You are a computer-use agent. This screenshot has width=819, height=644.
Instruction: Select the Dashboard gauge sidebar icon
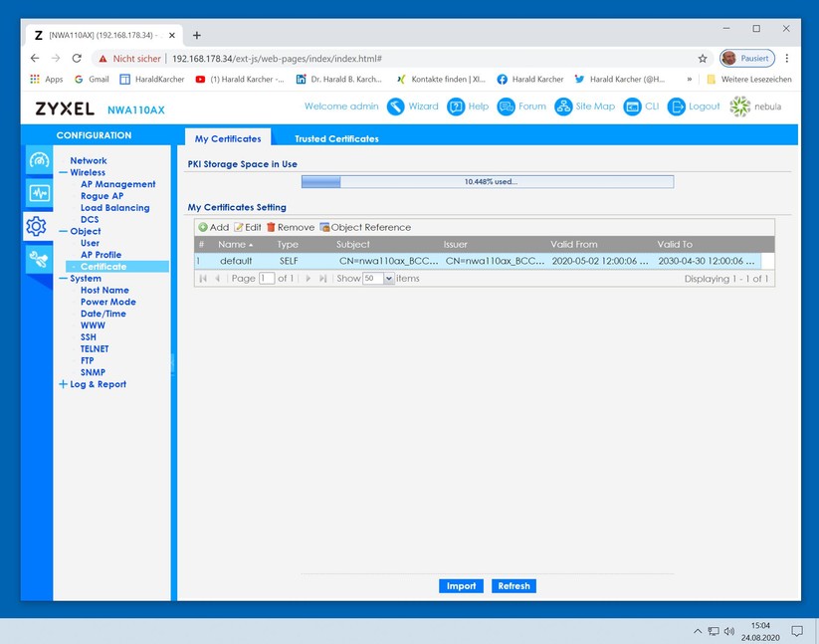point(38,160)
